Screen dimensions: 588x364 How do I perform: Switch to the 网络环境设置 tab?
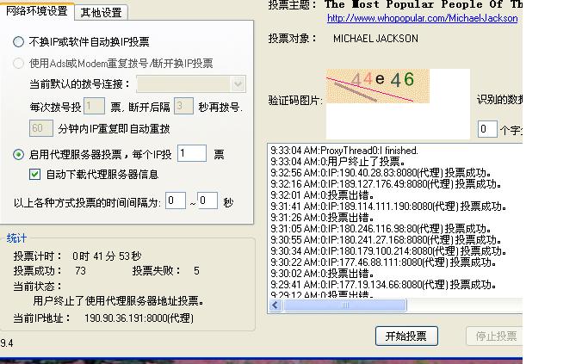point(36,11)
